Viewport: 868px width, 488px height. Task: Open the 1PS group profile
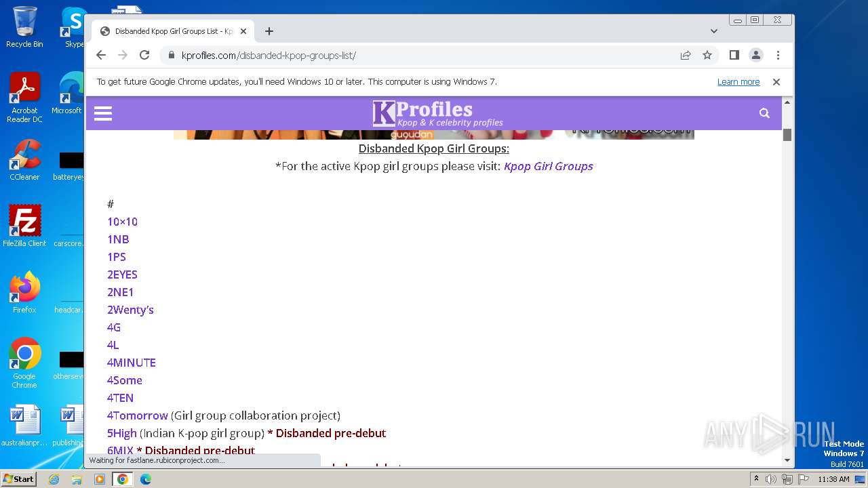pos(117,257)
